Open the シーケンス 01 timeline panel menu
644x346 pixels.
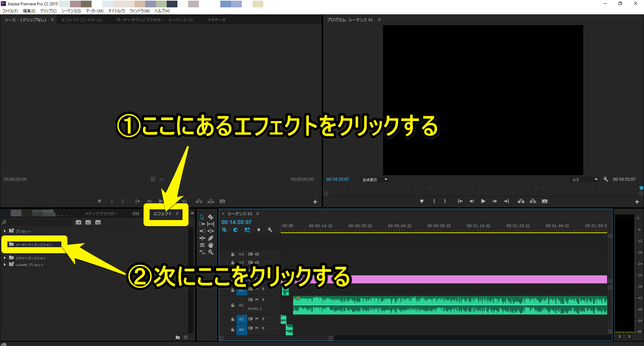pos(258,214)
